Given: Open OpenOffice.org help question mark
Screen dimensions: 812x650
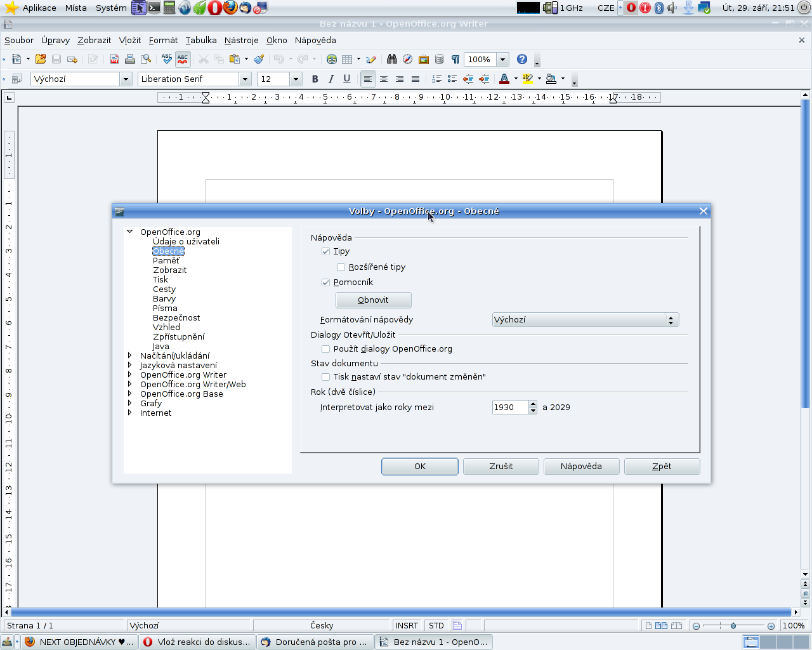Looking at the screenshot, I should (x=522, y=59).
